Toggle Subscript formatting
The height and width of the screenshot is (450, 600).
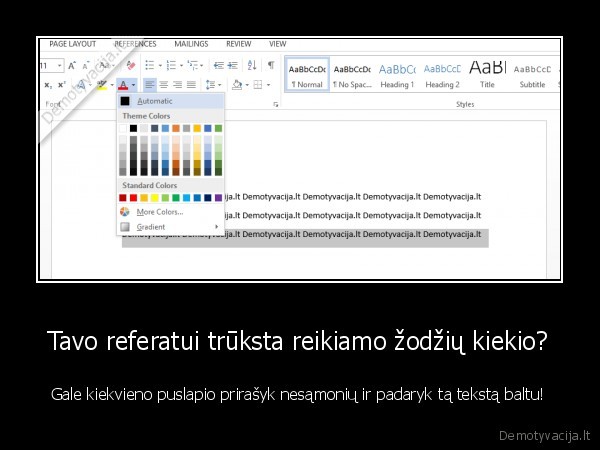48,86
